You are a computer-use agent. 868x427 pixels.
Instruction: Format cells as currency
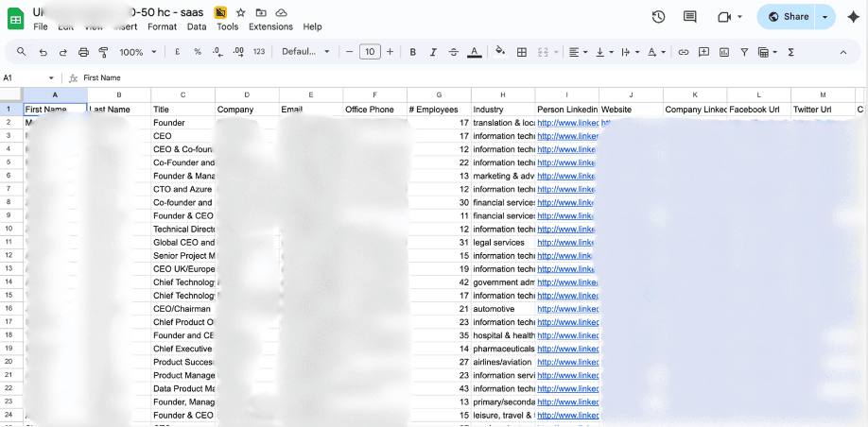pos(177,52)
